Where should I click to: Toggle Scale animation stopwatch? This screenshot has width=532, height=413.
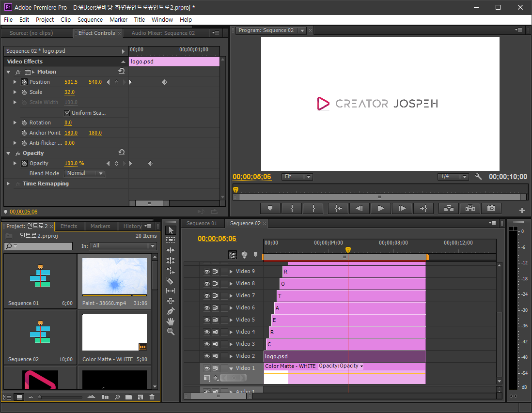pyautogui.click(x=24, y=92)
